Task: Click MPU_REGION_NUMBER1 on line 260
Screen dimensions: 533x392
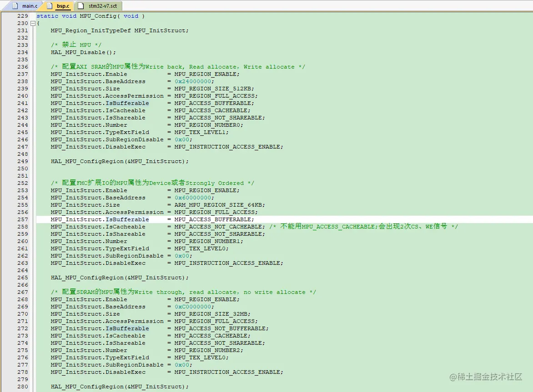Action: 207,241
